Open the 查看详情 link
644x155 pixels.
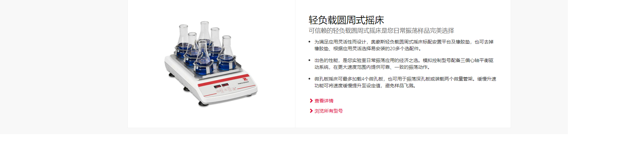[324, 101]
